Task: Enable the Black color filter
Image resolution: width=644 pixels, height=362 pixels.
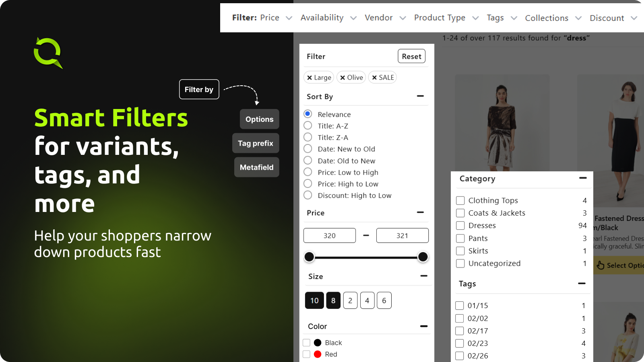Action: pyautogui.click(x=306, y=342)
